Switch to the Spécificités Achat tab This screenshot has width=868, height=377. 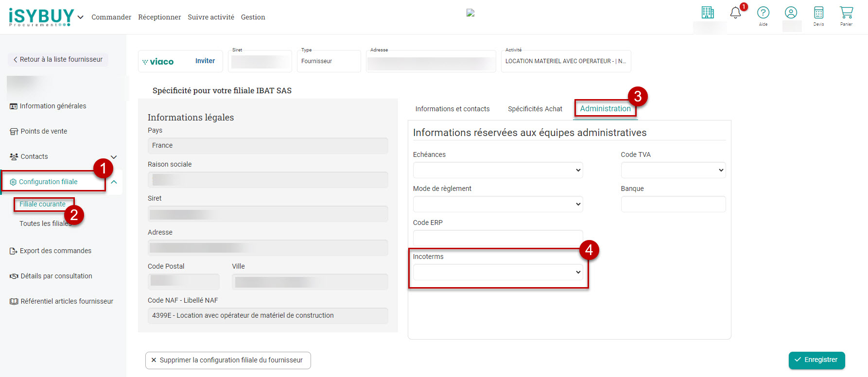[x=535, y=109]
